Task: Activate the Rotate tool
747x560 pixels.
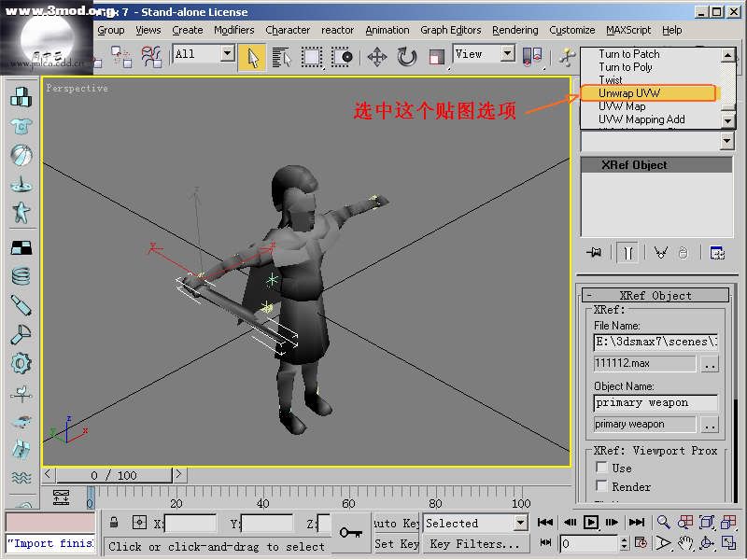Action: click(x=407, y=57)
